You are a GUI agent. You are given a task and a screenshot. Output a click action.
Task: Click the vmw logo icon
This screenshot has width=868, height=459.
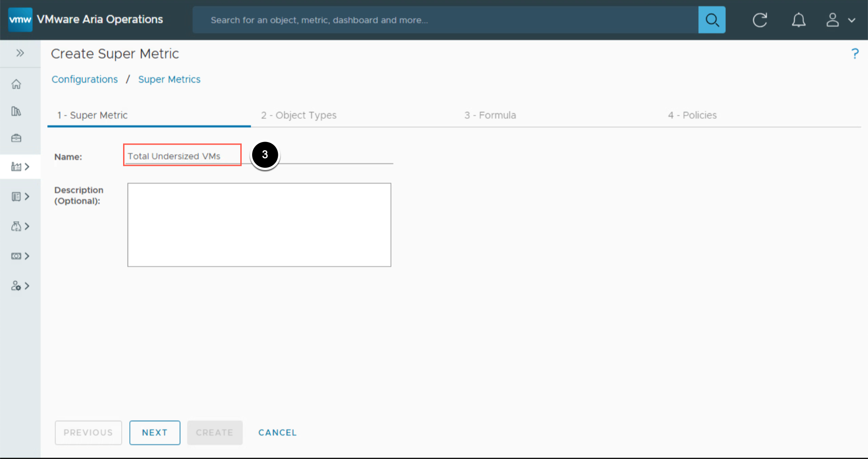coord(20,20)
